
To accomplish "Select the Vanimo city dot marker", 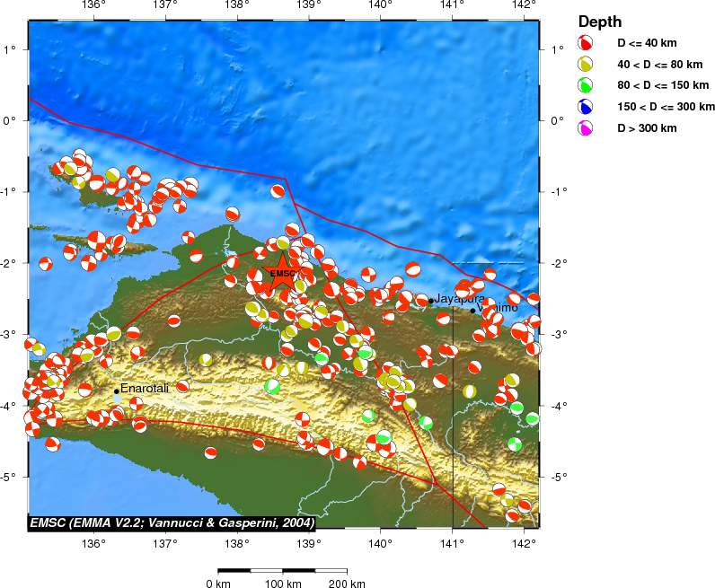I will pos(473,311).
